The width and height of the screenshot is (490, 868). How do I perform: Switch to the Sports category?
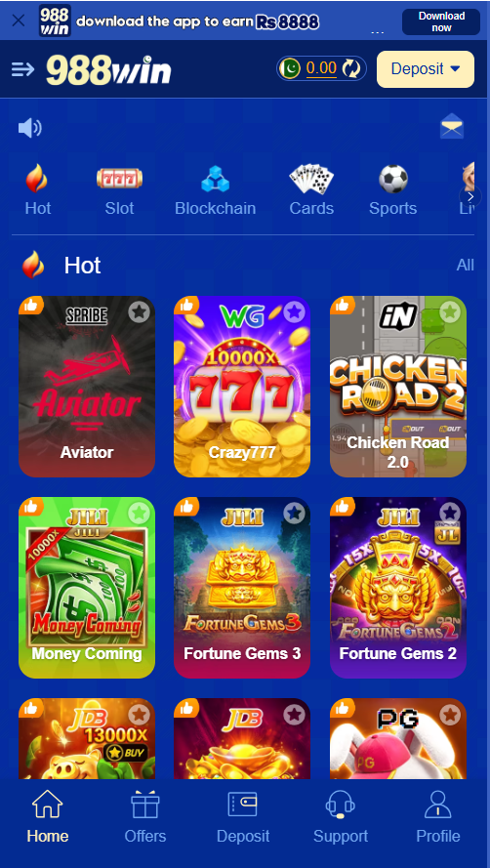click(393, 191)
